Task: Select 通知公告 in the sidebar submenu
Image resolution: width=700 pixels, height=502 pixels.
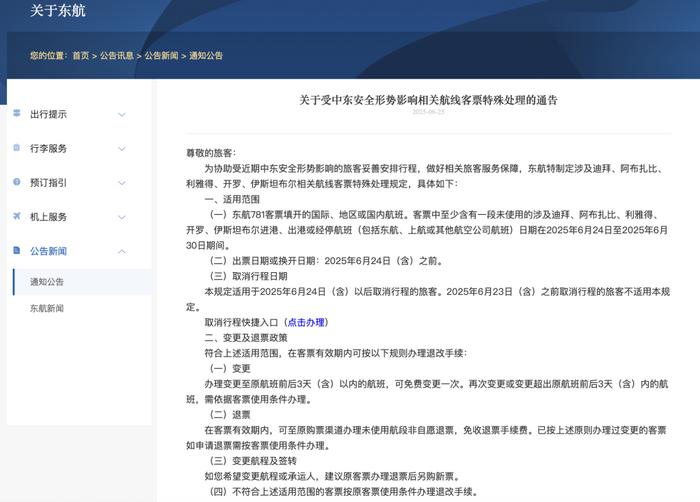Action: tap(47, 282)
